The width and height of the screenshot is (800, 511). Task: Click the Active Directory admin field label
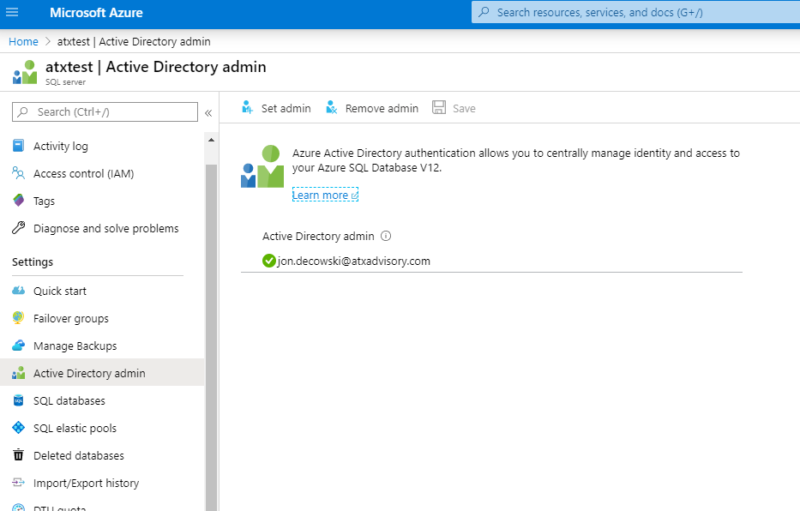(318, 236)
